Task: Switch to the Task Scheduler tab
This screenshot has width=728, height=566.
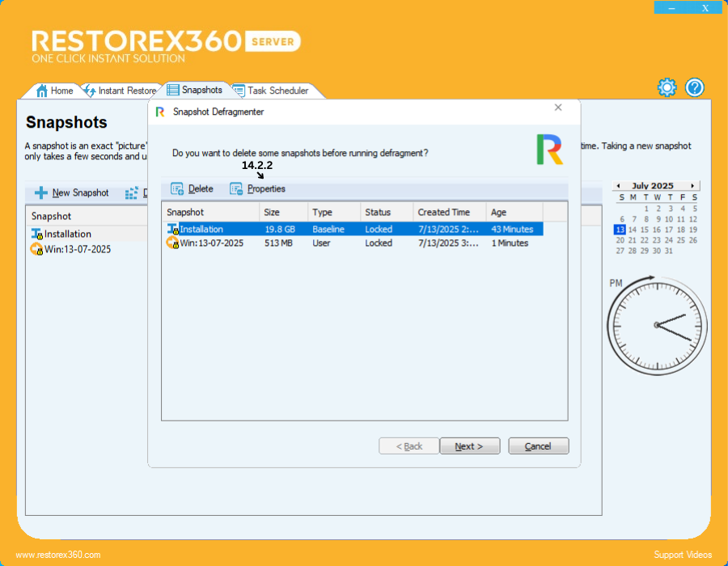Action: (272, 91)
